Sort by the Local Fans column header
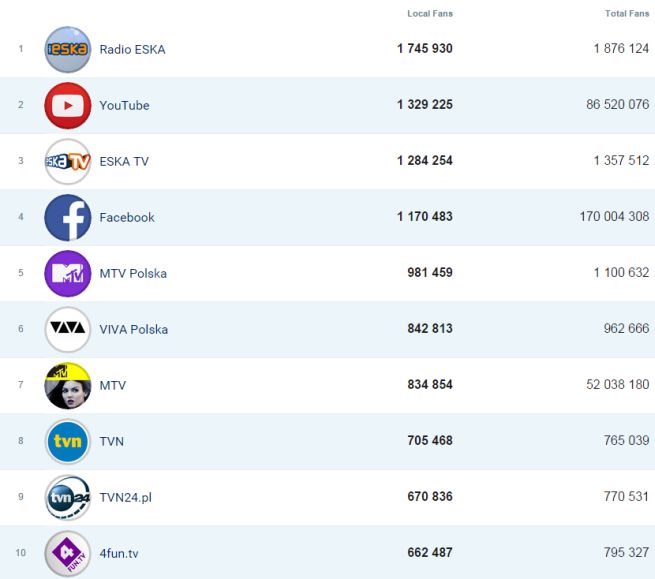The height and width of the screenshot is (579, 655). click(429, 14)
